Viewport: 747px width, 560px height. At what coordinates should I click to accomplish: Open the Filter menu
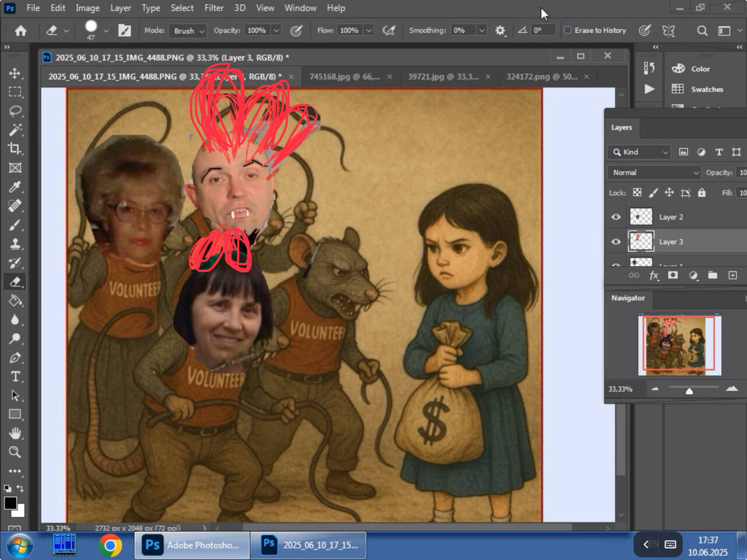click(x=214, y=8)
